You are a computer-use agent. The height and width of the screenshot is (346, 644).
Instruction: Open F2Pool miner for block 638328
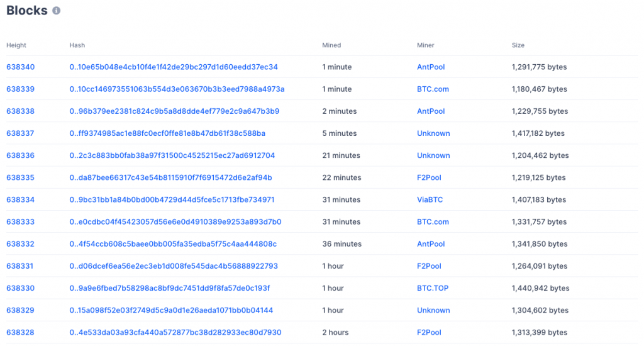point(429,332)
